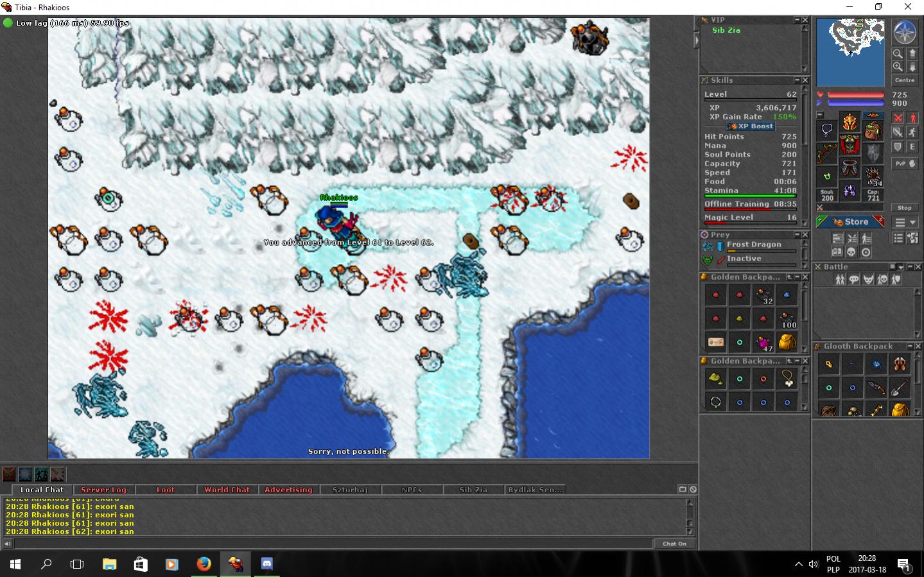Screen dimensions: 924x577
Task: Click the red hit points bar
Action: tap(856, 95)
